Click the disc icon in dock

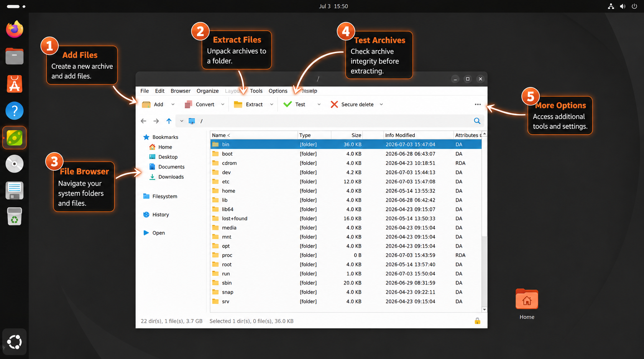[15, 164]
